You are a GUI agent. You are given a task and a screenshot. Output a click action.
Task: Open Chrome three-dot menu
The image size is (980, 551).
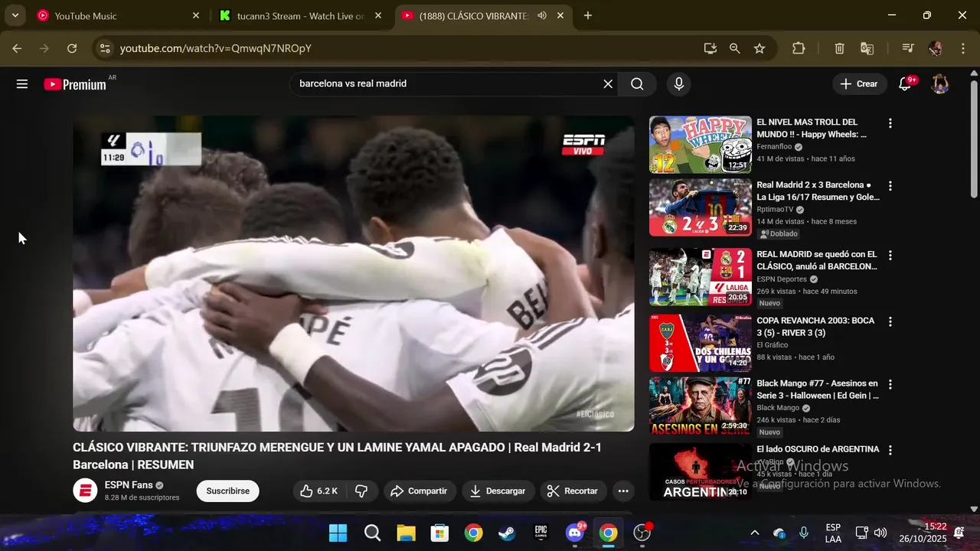click(x=962, y=48)
